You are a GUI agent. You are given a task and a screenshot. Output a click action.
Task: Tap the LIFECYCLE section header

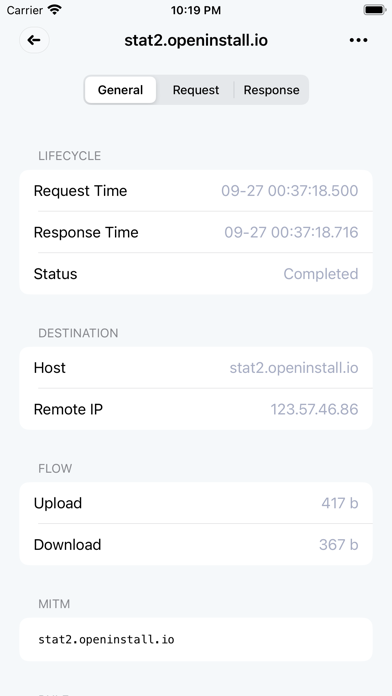(70, 156)
